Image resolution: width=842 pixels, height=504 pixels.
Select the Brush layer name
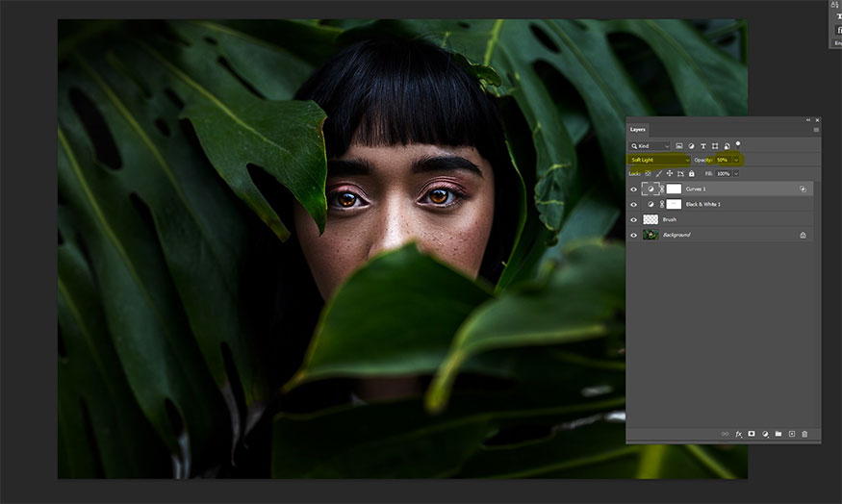[670, 219]
